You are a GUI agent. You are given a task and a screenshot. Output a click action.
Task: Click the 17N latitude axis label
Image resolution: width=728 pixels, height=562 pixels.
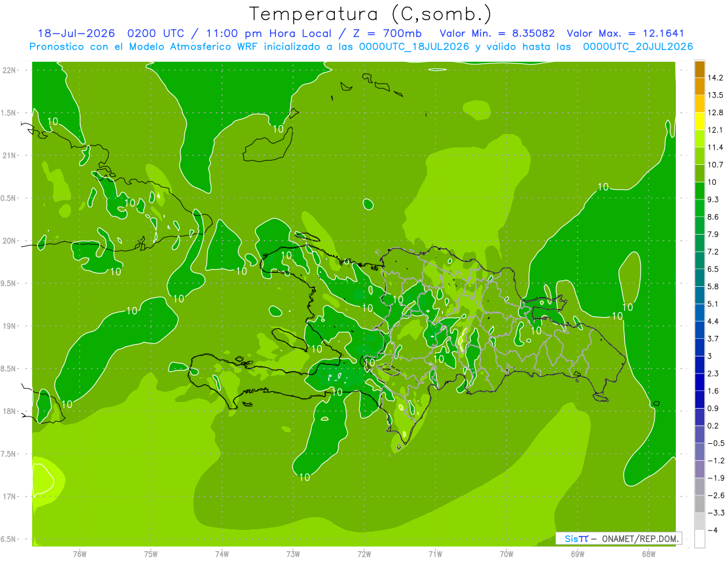point(10,497)
